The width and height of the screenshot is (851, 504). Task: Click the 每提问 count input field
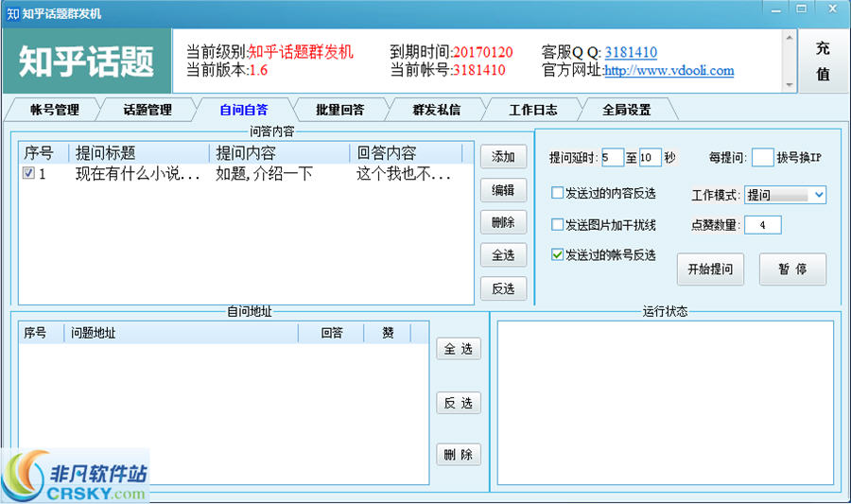pyautogui.click(x=762, y=157)
